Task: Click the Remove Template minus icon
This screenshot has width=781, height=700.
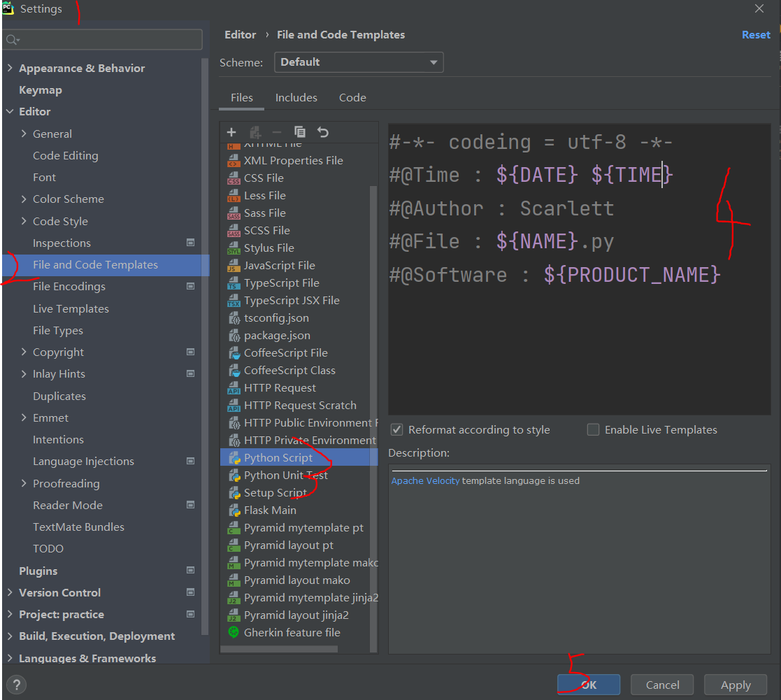Action: (277, 132)
